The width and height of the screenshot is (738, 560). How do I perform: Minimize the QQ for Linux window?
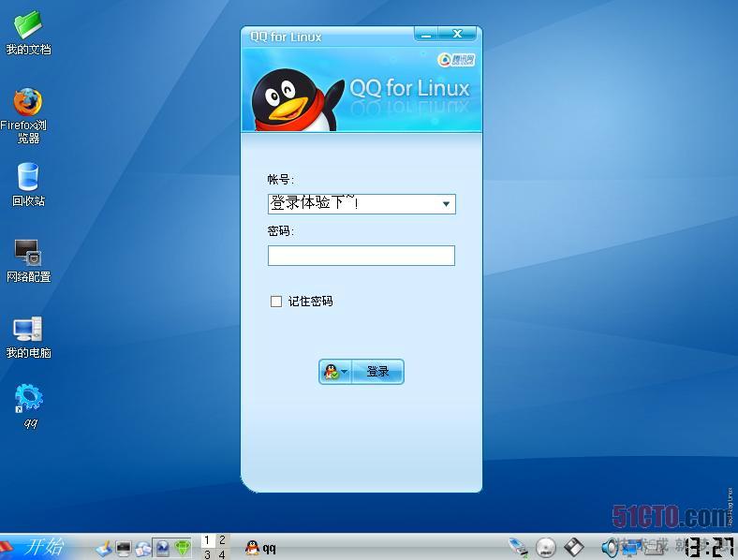[x=426, y=34]
